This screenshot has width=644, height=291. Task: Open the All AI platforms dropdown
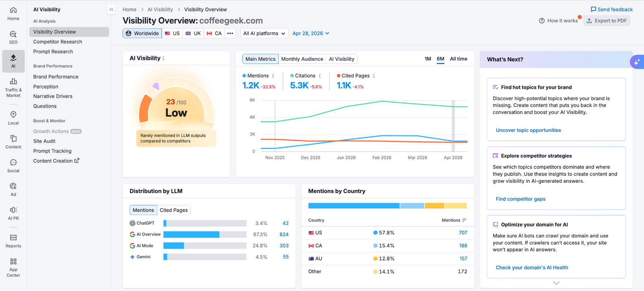point(264,33)
